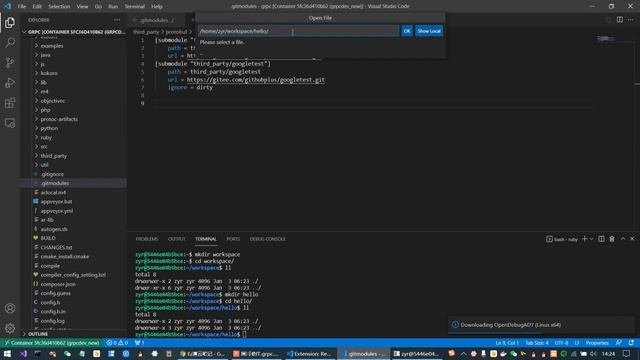Click errors and warnings count in status bar
The height and width of the screenshot is (360, 640).
tap(117, 343)
